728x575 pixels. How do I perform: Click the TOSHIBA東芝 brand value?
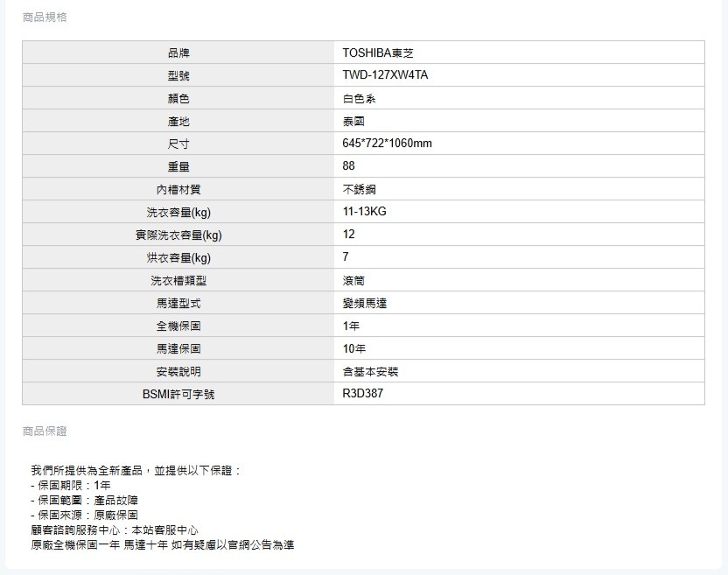pos(377,53)
